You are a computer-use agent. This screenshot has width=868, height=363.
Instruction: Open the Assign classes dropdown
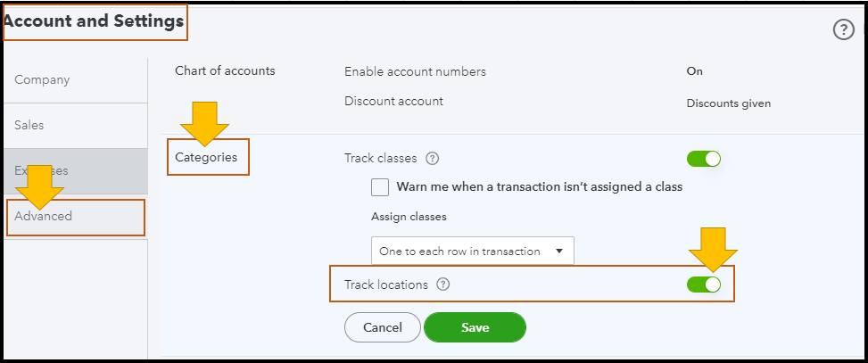(472, 251)
